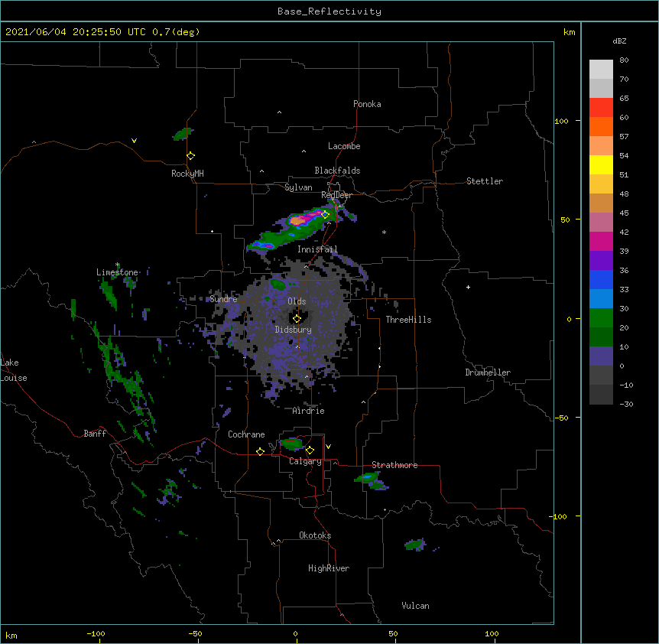Click the 57 value on dBZ scale

point(624,137)
